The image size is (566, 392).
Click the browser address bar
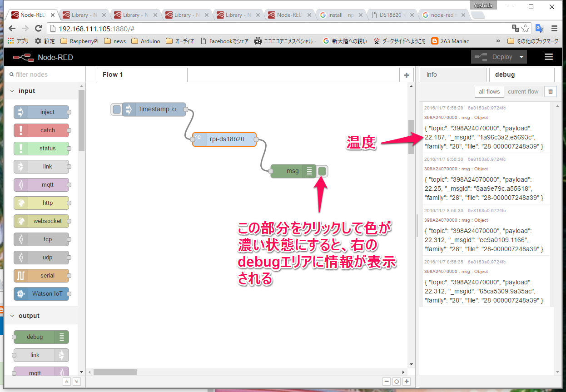pos(279,29)
